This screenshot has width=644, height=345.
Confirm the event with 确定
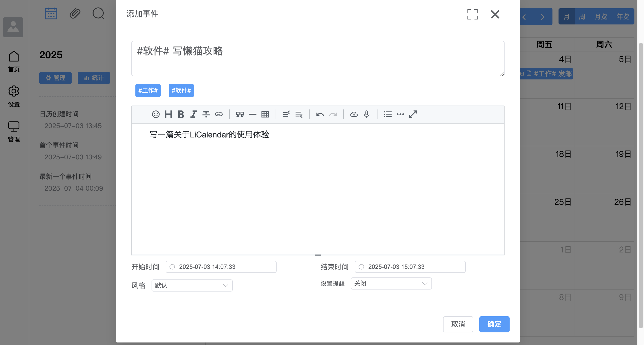pos(494,324)
